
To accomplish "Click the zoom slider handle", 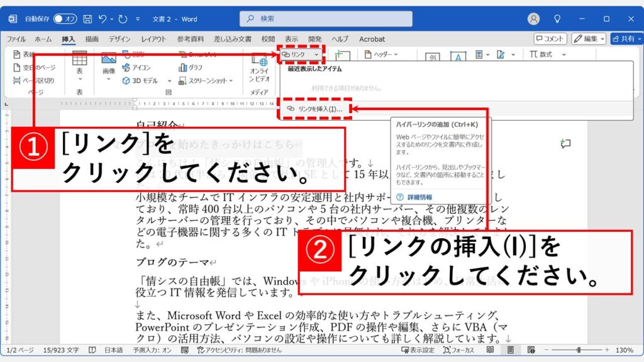I will [x=579, y=350].
